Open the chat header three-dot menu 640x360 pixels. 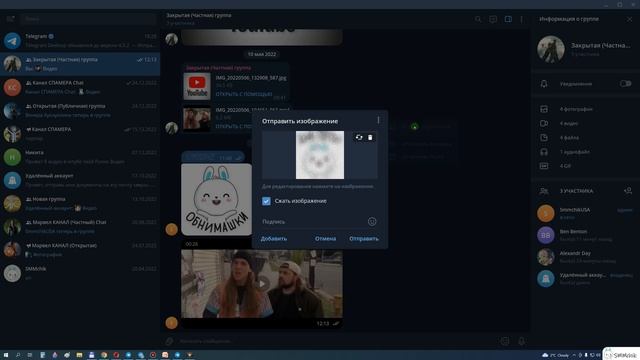[521, 19]
